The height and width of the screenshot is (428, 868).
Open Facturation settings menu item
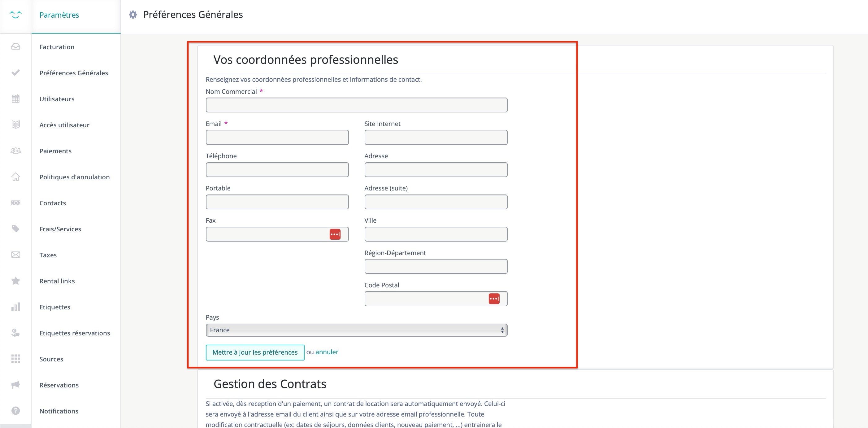57,47
